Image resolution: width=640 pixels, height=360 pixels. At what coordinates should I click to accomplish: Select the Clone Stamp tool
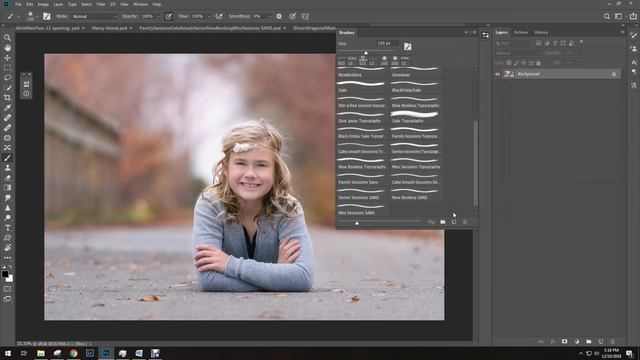[x=7, y=168]
